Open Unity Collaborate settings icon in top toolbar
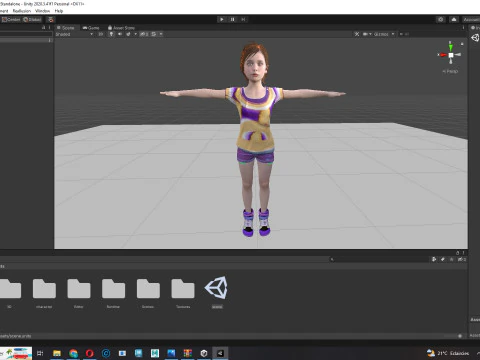This screenshot has width=480, height=360. (441, 19)
